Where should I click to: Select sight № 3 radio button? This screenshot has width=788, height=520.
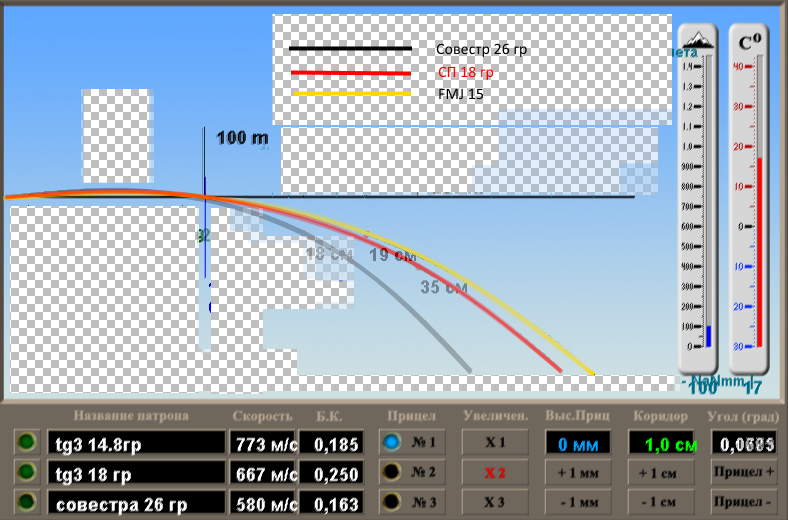coord(393,503)
